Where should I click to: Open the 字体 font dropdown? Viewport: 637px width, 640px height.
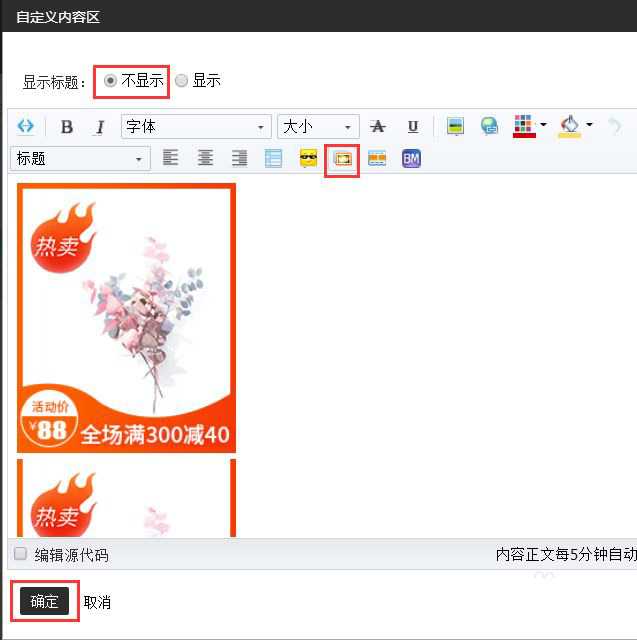pyautogui.click(x=196, y=127)
